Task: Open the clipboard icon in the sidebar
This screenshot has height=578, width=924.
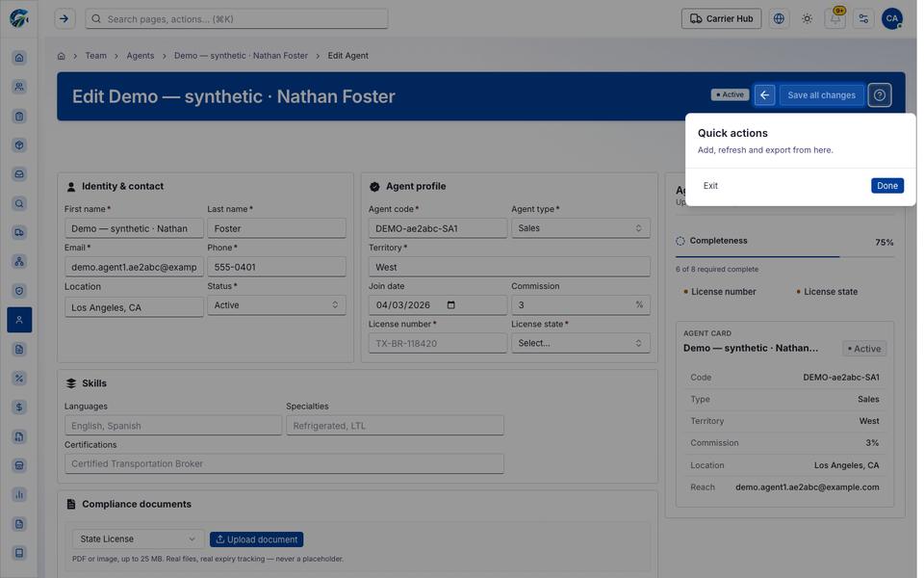Action: (x=19, y=117)
